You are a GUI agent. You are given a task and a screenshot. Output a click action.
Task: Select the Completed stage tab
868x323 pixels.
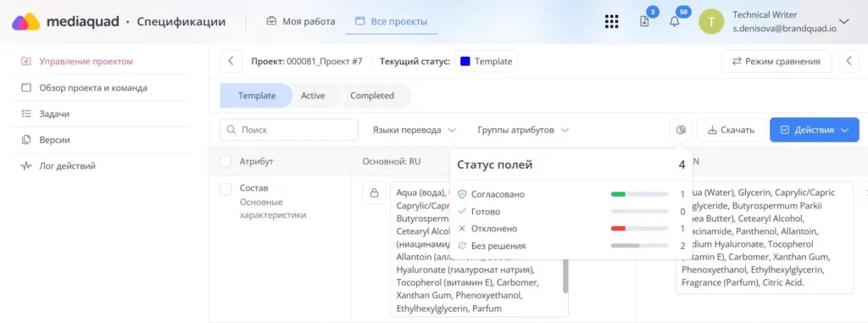click(x=372, y=95)
